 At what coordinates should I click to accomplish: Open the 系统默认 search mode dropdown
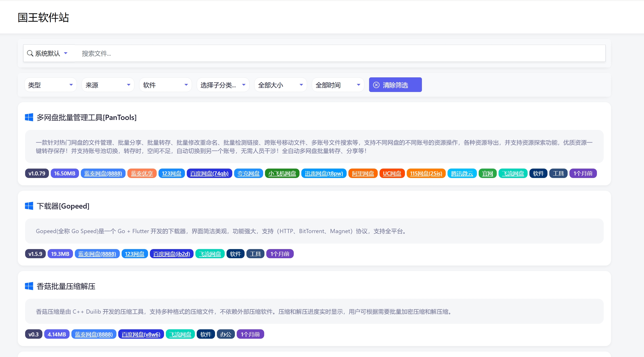[49, 53]
